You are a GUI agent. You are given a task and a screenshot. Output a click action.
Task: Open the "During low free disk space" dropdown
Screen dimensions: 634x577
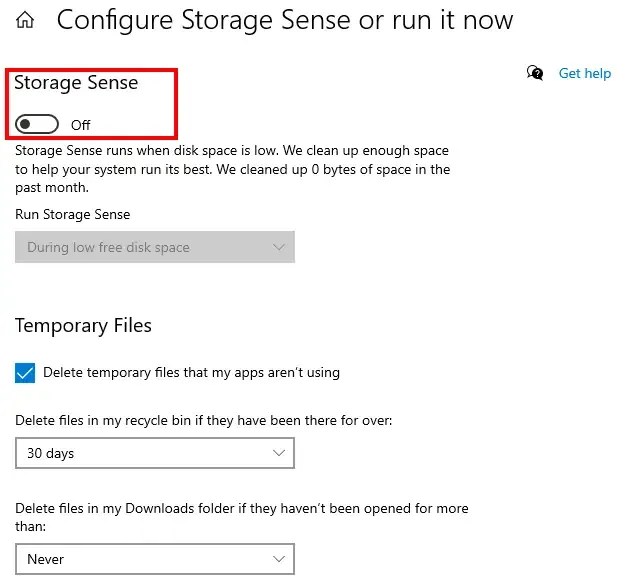(x=154, y=247)
